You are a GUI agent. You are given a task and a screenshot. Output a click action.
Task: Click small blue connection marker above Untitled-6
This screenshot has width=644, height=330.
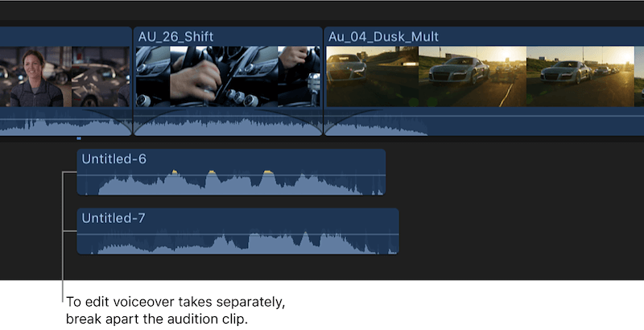tap(79, 138)
